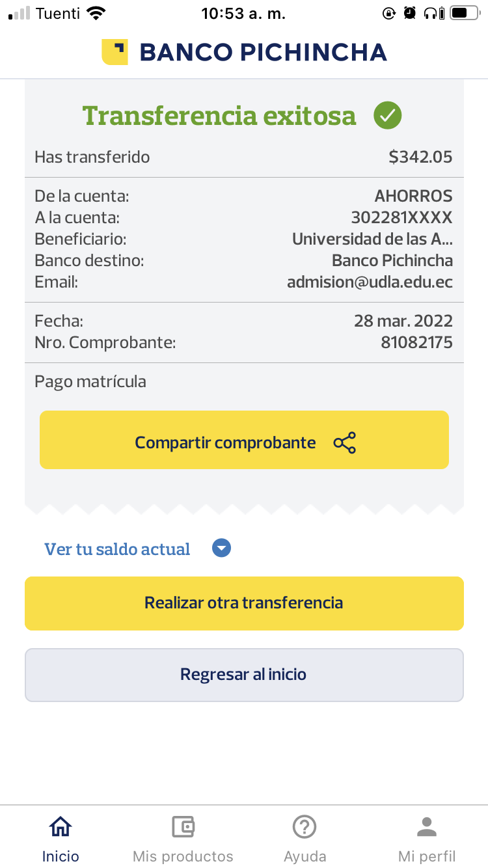Tap the share icon on Compartir comprobante
The width and height of the screenshot is (488, 868).
click(x=344, y=443)
